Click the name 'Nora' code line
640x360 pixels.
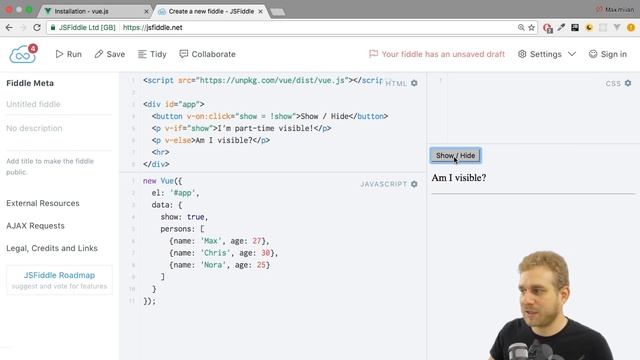point(220,265)
